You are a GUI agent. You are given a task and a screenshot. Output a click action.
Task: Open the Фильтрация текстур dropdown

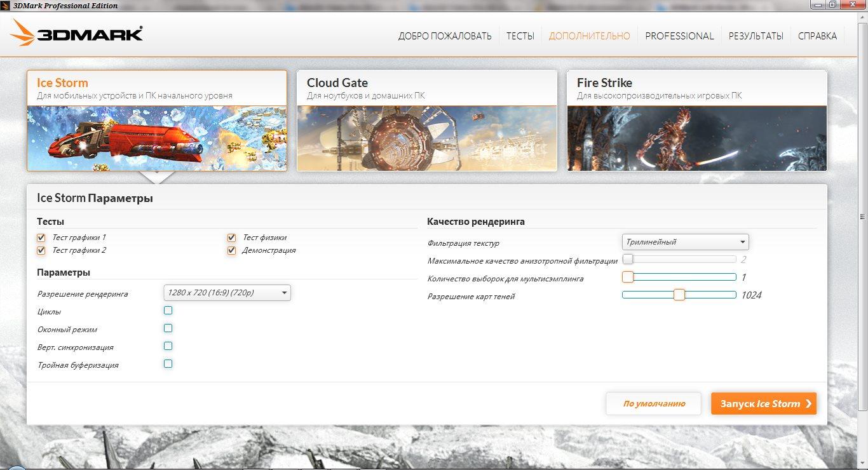(686, 242)
